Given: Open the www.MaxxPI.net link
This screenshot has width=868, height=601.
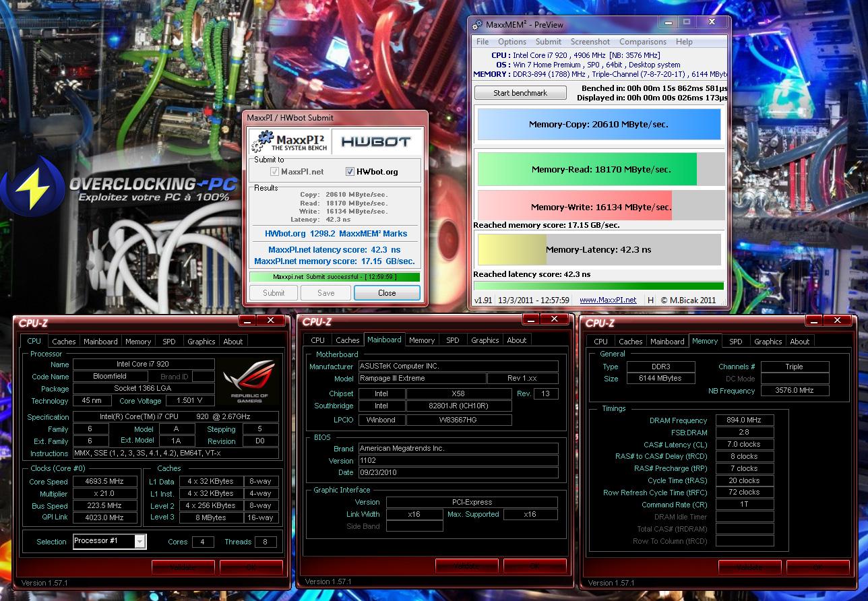Looking at the screenshot, I should pyautogui.click(x=608, y=300).
